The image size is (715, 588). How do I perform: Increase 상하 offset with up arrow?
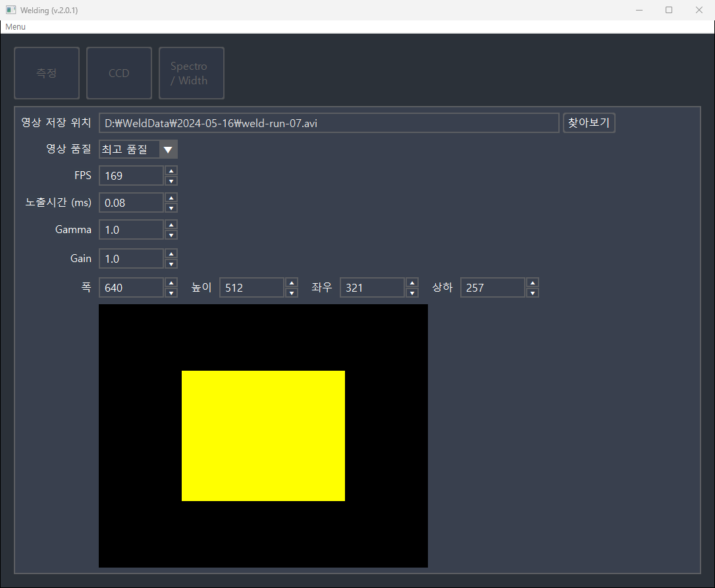coord(532,283)
